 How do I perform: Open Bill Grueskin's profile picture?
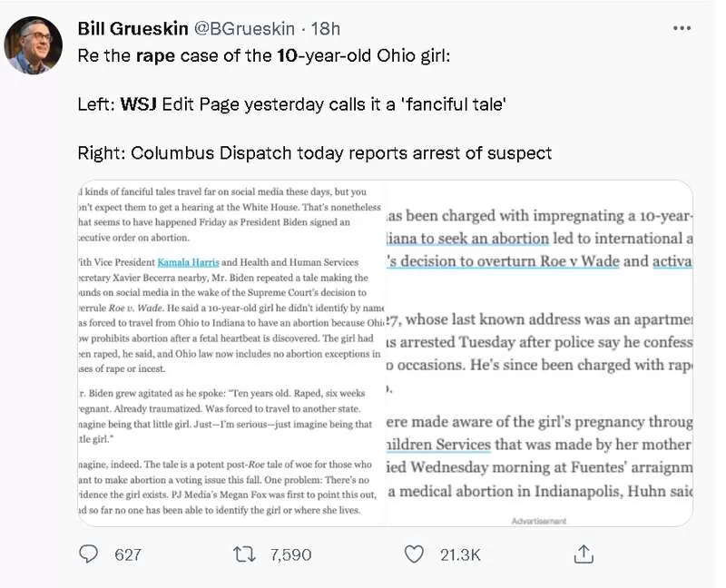point(34,44)
